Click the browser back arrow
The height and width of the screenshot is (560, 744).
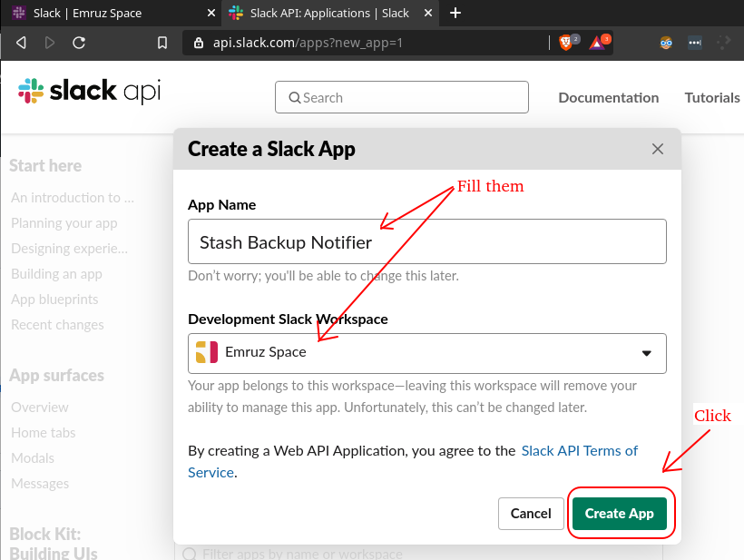(21, 43)
